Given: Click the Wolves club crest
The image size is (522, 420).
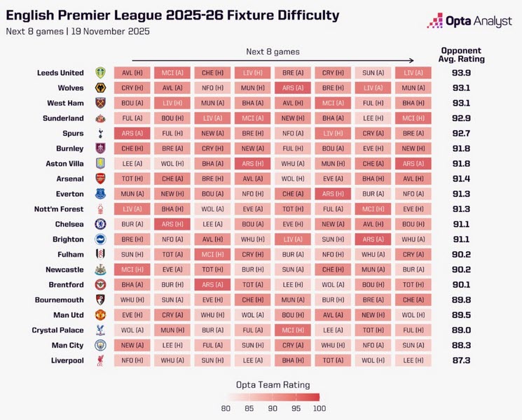Looking at the screenshot, I should [x=99, y=88].
